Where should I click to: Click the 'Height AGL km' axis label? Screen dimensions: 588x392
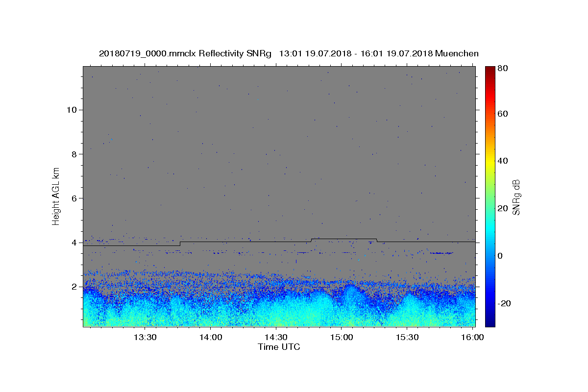point(56,196)
